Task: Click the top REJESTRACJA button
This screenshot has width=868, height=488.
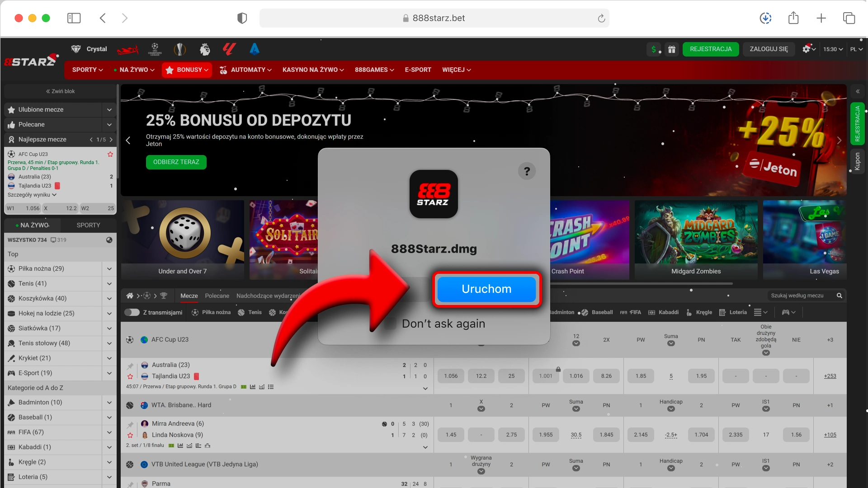Action: (711, 49)
